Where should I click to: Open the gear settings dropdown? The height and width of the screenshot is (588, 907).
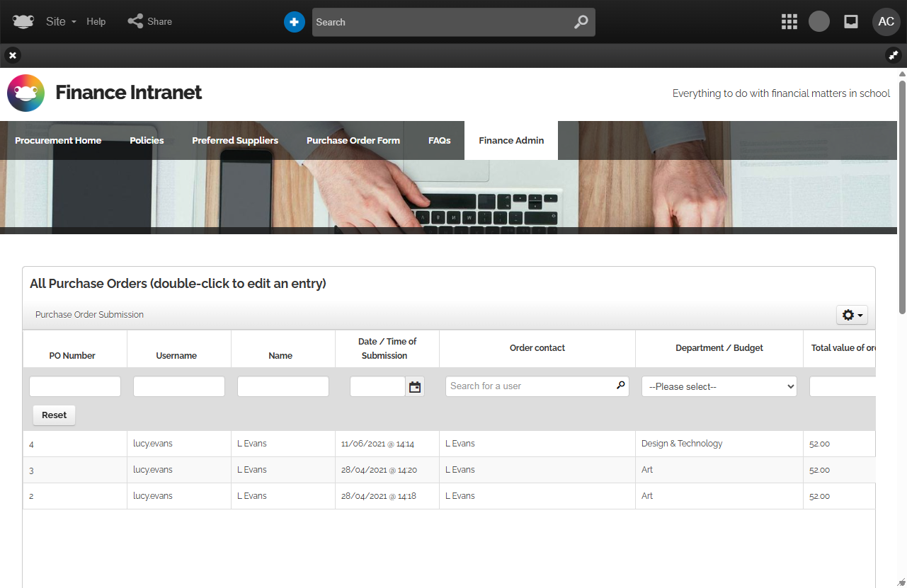click(x=852, y=315)
